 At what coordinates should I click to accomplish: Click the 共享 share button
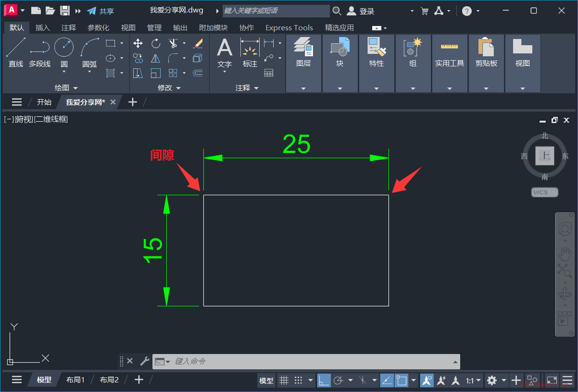pyautogui.click(x=101, y=11)
